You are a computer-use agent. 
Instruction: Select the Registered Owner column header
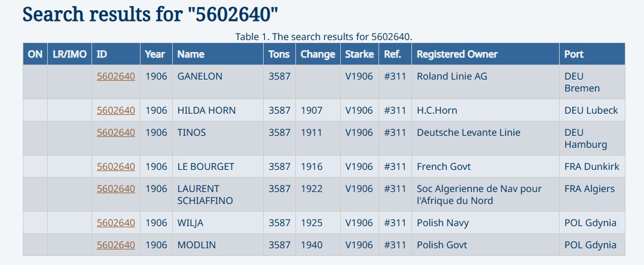pyautogui.click(x=457, y=54)
